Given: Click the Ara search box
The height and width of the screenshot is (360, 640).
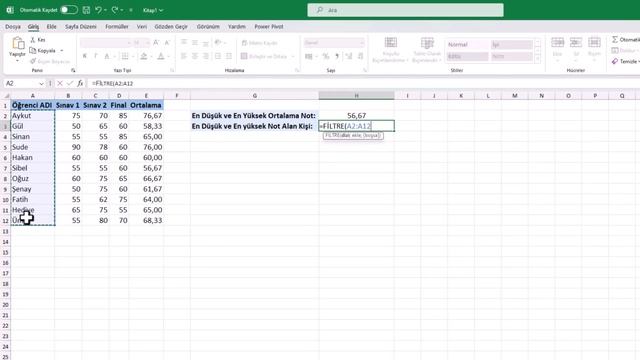Looking at the screenshot, I should point(405,10).
